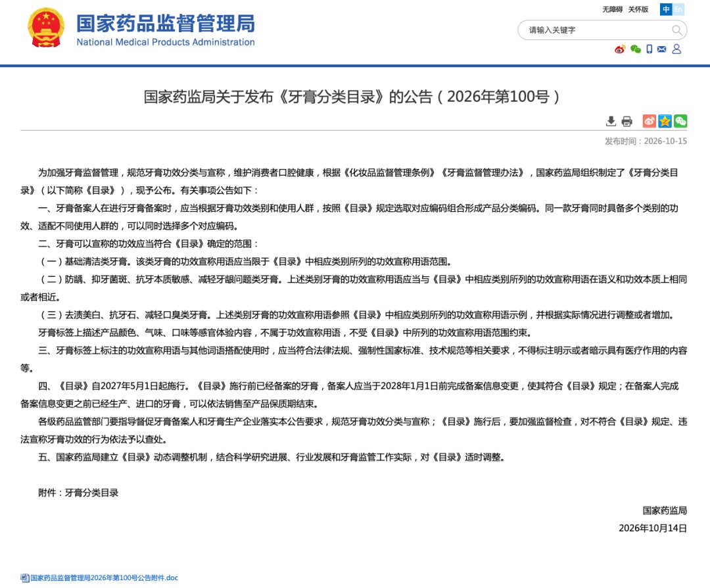Image resolution: width=710 pixels, height=588 pixels.
Task: Open the attachment doc file link
Action: pyautogui.click(x=104, y=577)
